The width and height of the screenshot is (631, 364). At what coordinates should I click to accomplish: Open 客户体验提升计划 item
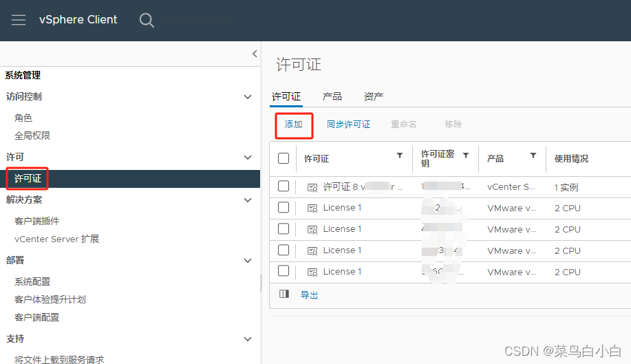coord(50,299)
